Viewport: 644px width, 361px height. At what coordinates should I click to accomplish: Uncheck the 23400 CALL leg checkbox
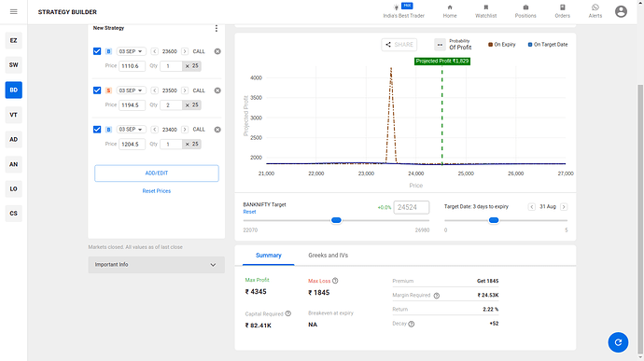pyautogui.click(x=97, y=130)
